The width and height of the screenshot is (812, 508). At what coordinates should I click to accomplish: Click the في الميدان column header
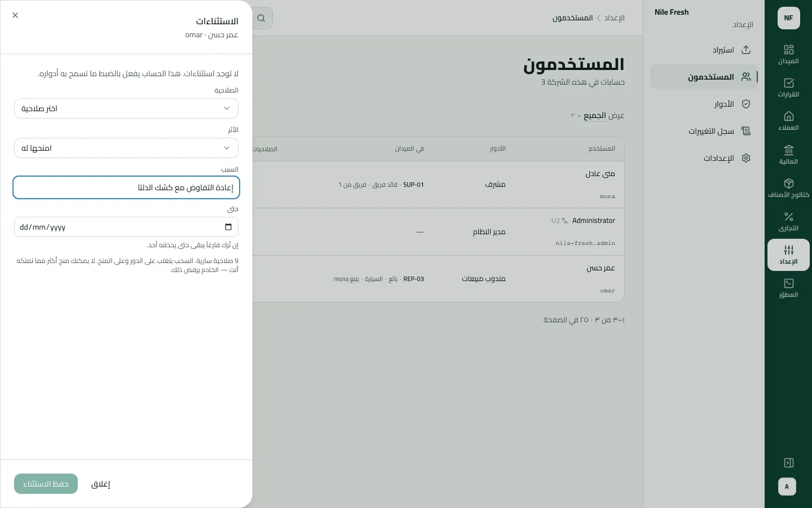tap(409, 149)
